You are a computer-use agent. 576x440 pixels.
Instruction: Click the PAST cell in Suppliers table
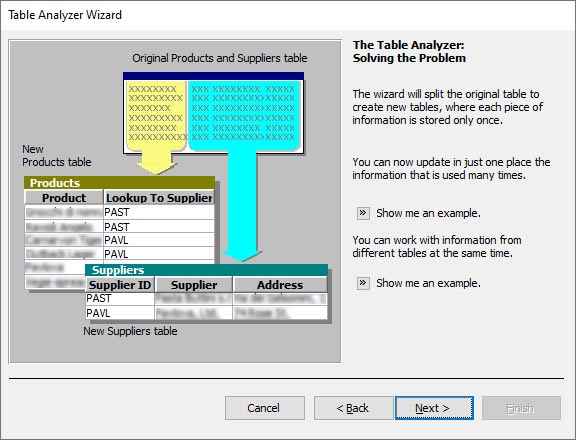click(x=120, y=299)
